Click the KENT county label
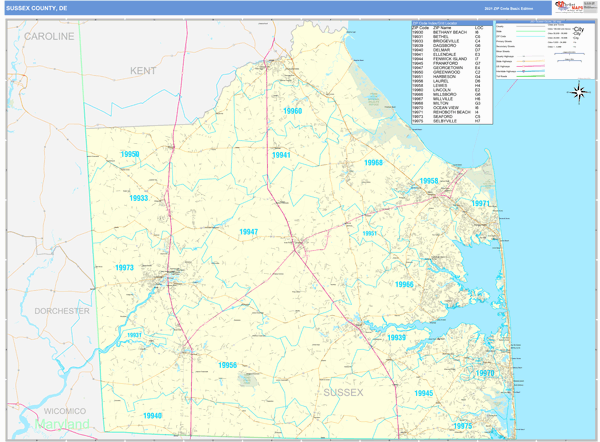The width and height of the screenshot is (600, 442). tap(143, 71)
